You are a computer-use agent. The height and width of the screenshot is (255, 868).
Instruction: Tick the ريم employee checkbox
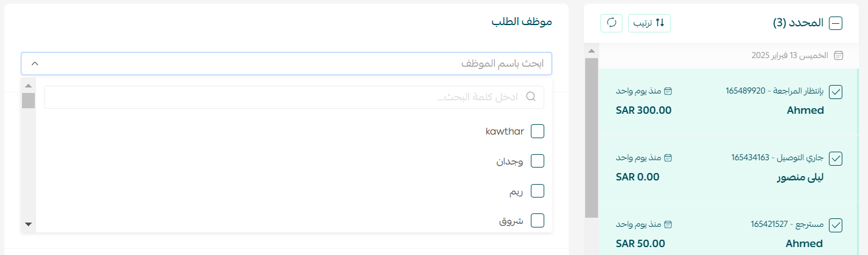click(x=538, y=191)
